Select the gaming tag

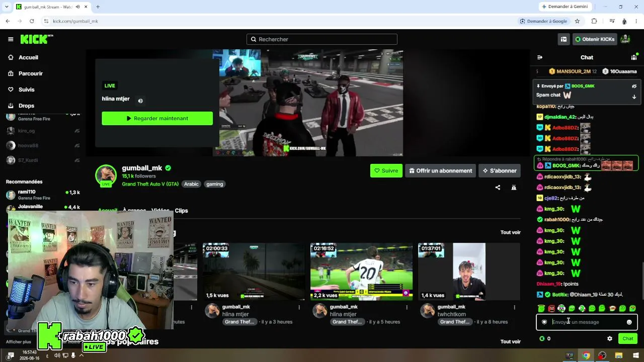click(x=214, y=184)
